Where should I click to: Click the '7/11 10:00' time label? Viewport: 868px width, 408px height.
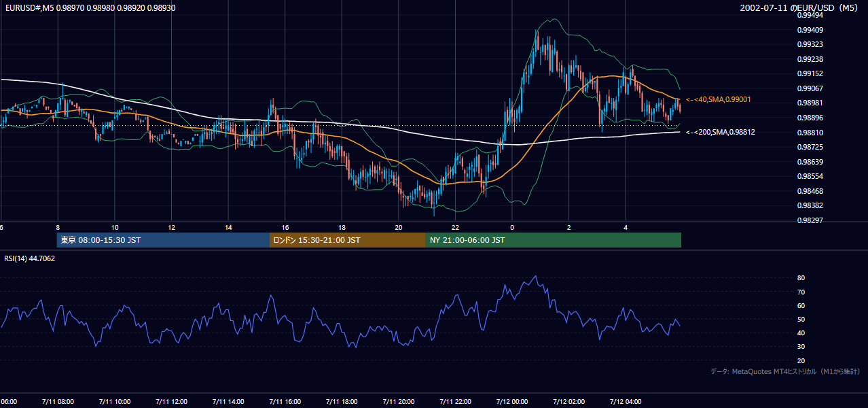click(114, 402)
